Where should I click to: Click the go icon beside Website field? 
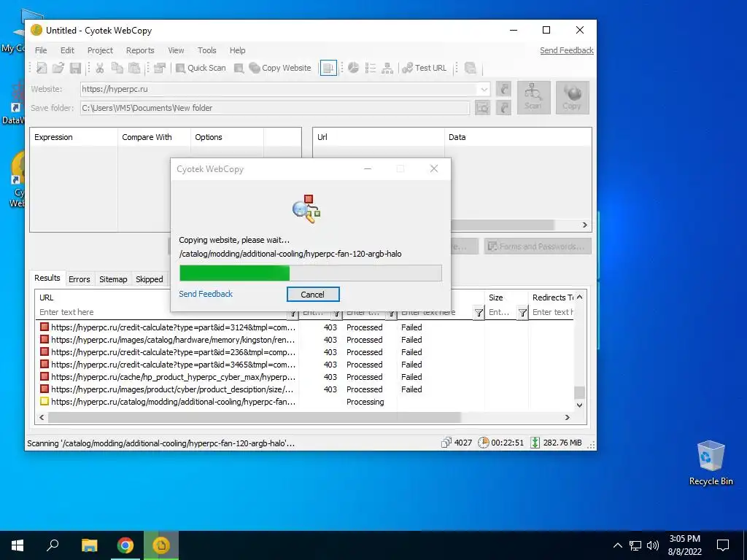pyautogui.click(x=503, y=89)
